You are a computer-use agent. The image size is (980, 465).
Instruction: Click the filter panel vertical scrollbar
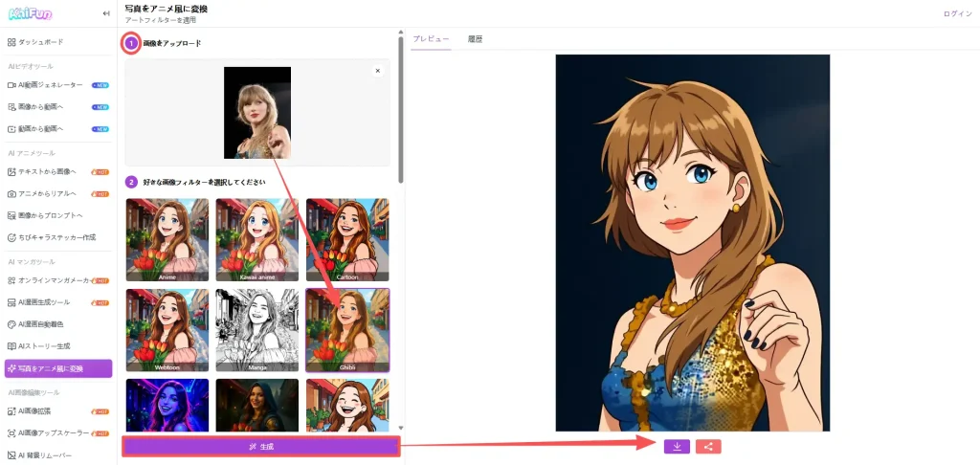click(x=400, y=109)
